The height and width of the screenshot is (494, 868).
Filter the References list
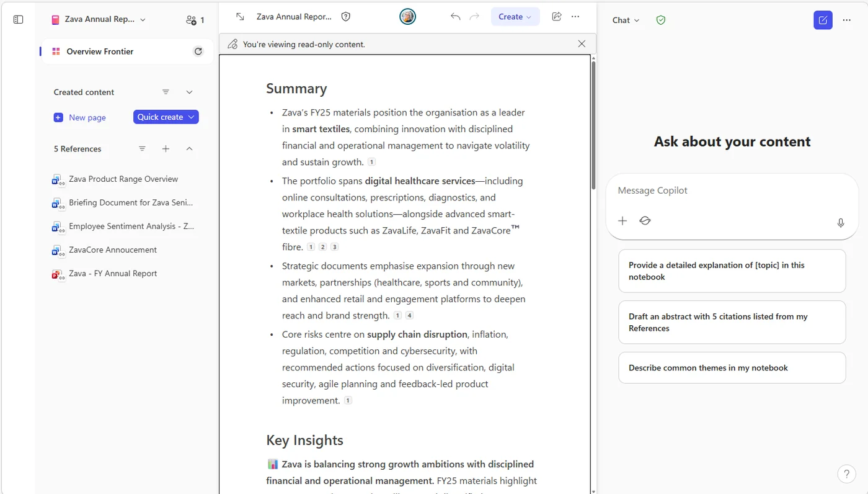tap(142, 149)
